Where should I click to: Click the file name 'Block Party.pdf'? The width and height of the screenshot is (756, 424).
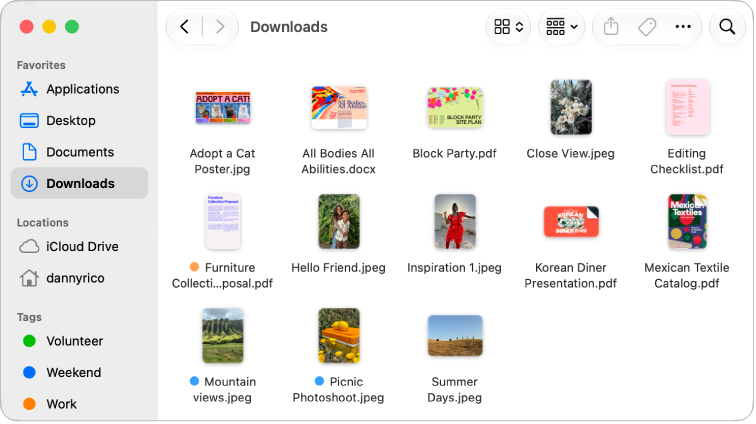[x=454, y=153]
